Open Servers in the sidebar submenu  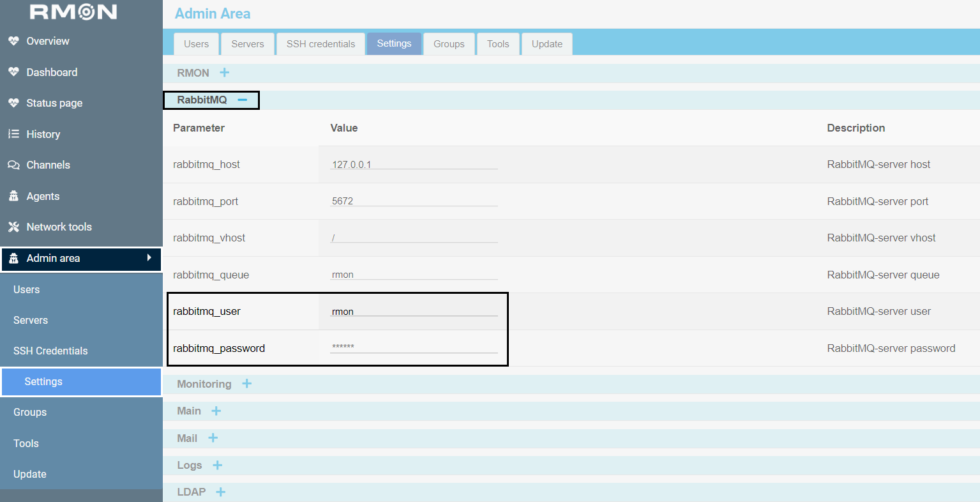[31, 320]
